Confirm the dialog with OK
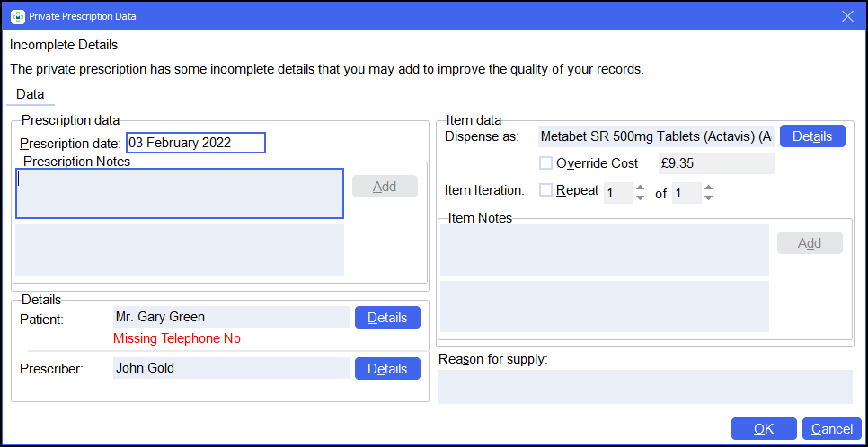Screen dimensions: 868x447 pyautogui.click(x=764, y=429)
